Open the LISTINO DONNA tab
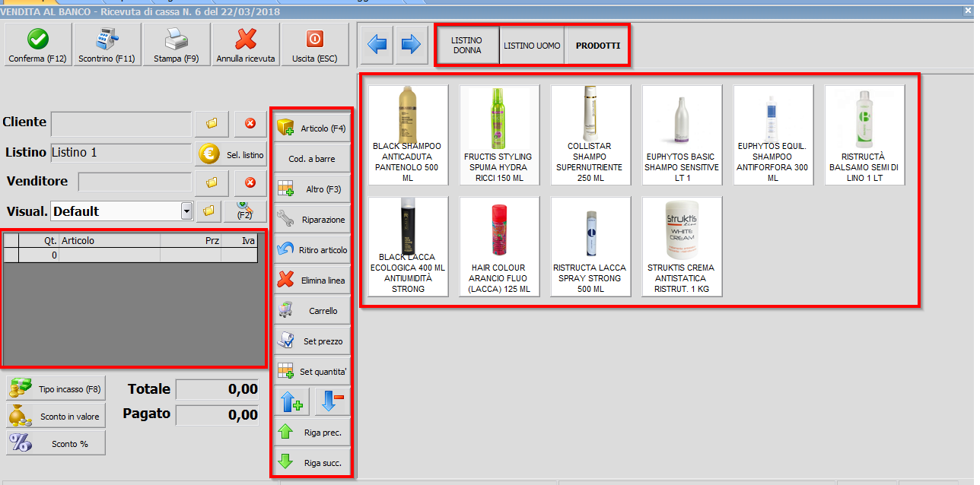 pos(467,46)
